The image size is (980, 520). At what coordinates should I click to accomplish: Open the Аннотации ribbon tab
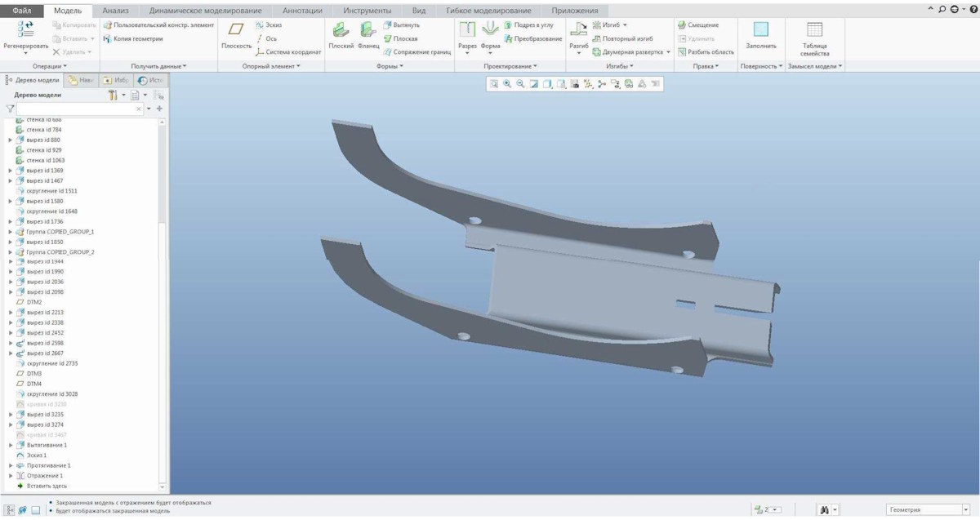tap(302, 11)
